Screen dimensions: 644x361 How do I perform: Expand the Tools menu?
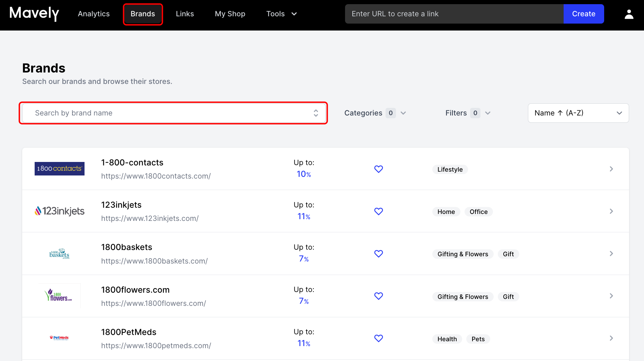coord(282,14)
